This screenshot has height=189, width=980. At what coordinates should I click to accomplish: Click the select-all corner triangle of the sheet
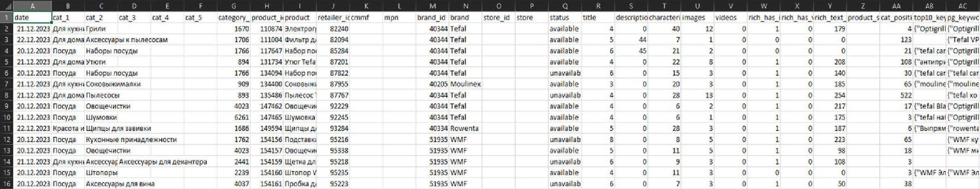pos(6,6)
